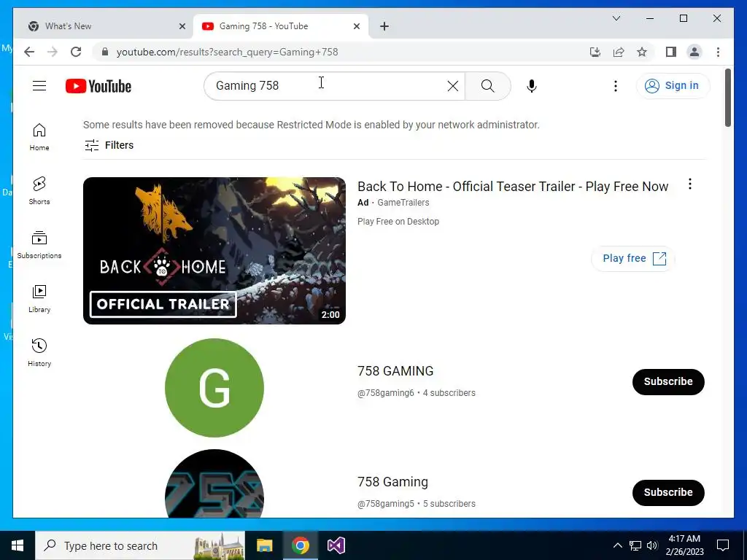Image resolution: width=747 pixels, height=560 pixels.
Task: Open the 758 GAMING channel name
Action: pos(395,371)
